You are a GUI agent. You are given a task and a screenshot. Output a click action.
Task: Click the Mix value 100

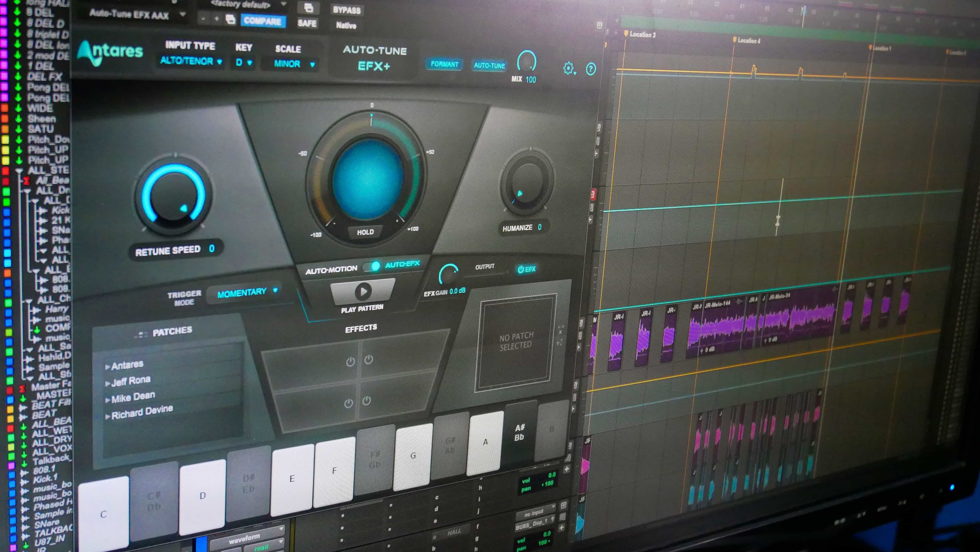tap(531, 80)
